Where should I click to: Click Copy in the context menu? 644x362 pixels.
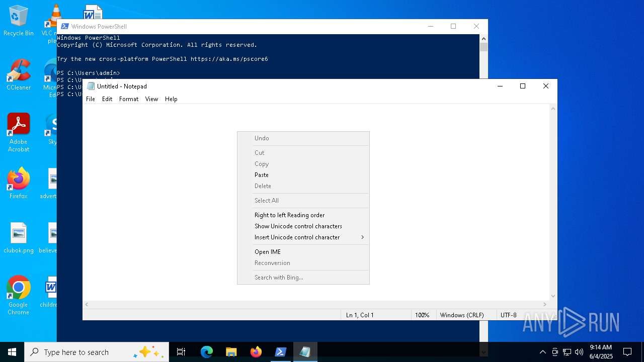tap(303, 164)
